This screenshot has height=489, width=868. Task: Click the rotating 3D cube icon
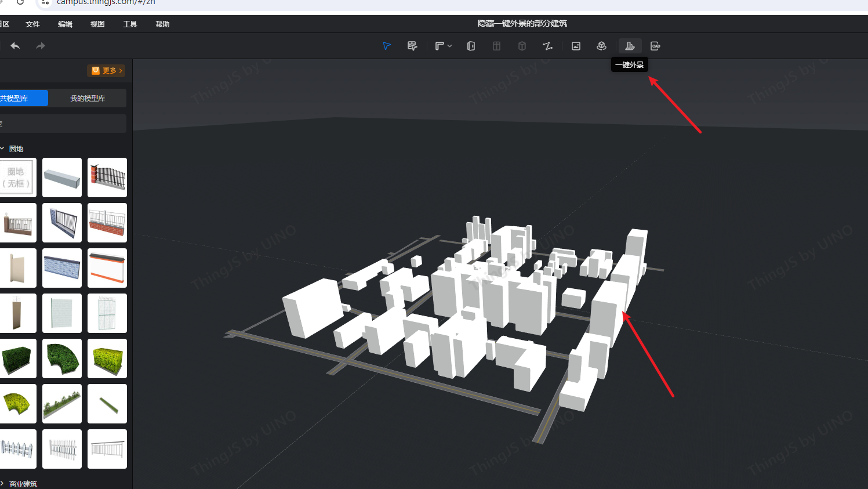601,46
